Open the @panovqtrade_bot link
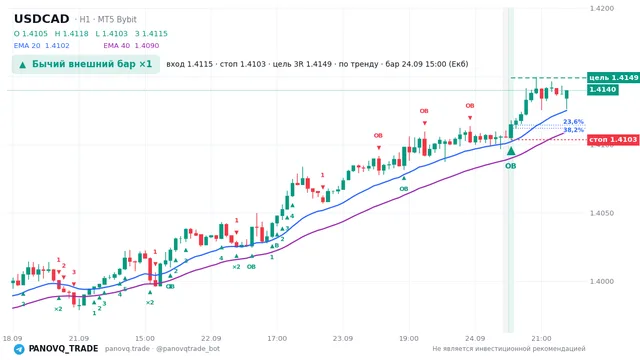This screenshot has width=640, height=360. tap(188, 349)
